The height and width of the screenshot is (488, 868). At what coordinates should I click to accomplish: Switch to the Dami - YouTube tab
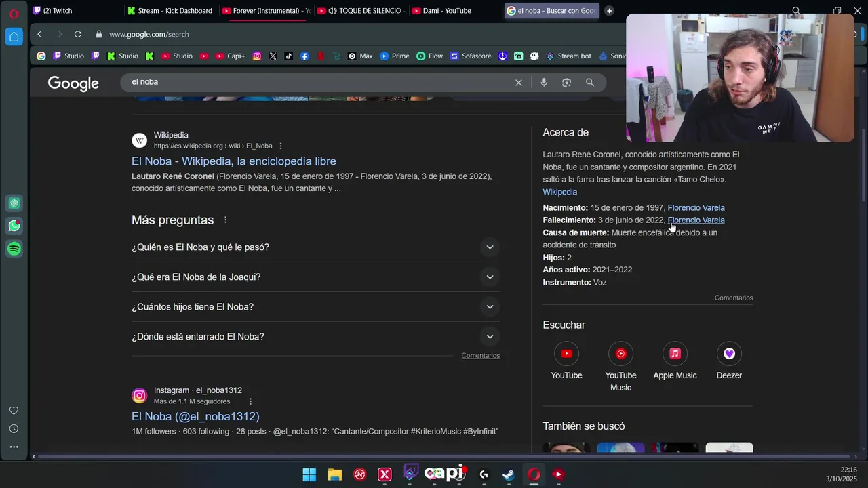pos(456,11)
